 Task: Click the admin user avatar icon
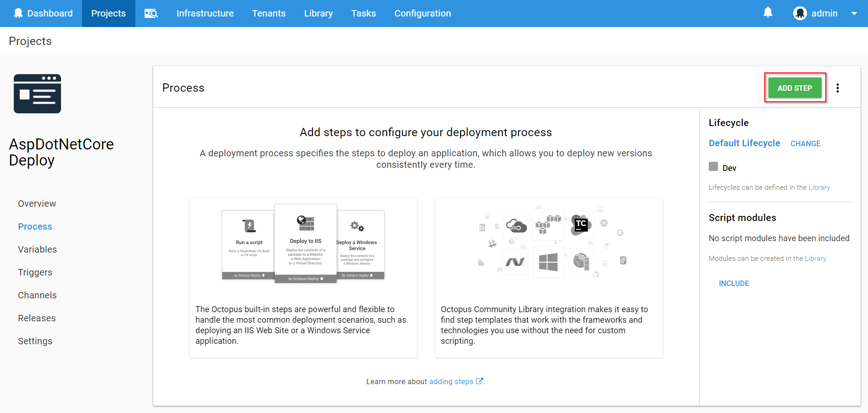click(x=800, y=13)
